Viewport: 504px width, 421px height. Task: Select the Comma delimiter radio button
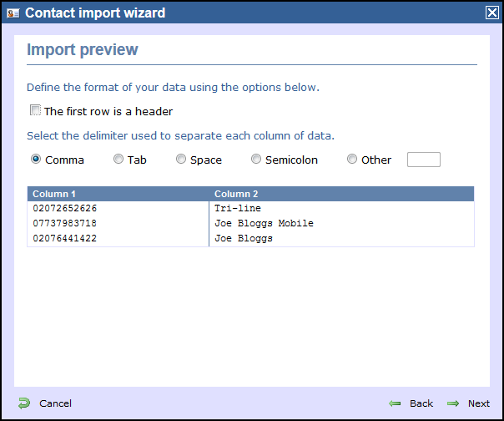(36, 159)
